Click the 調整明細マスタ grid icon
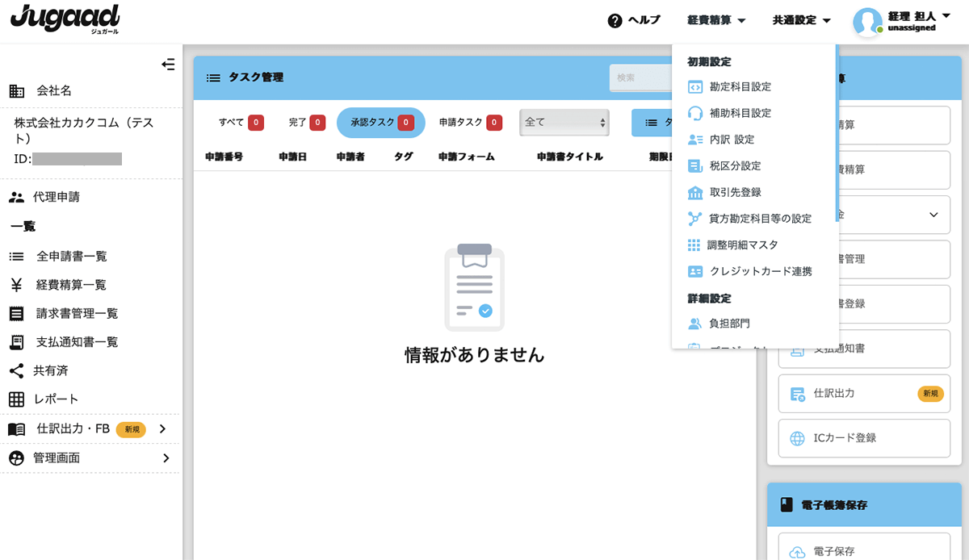969x560 pixels. tap(694, 244)
